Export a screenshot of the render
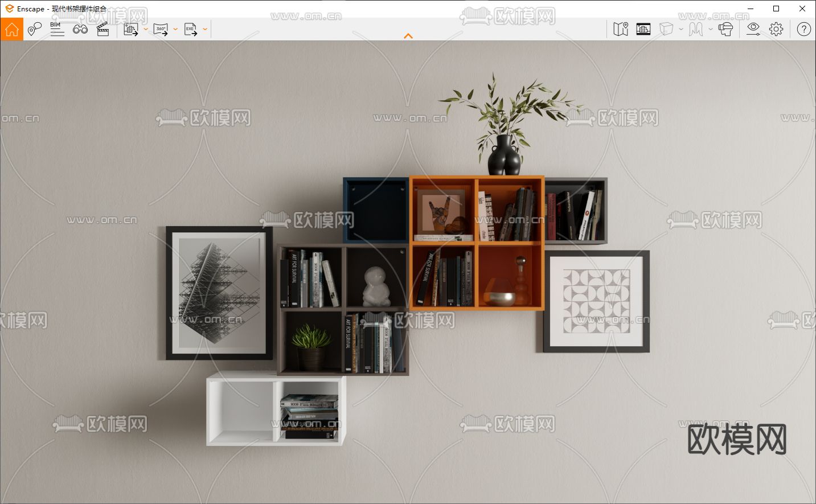The image size is (816, 504). [x=131, y=29]
